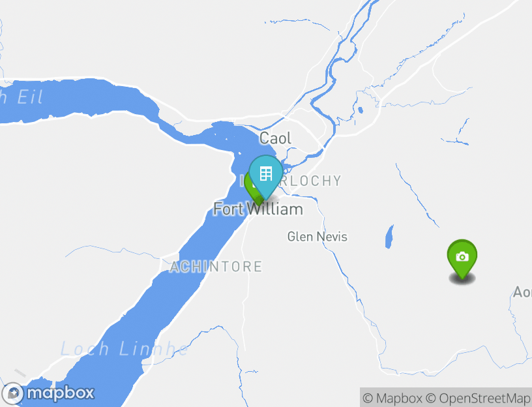
Task: Click the partially hidden INVERLOCHY label
Action: point(291,181)
